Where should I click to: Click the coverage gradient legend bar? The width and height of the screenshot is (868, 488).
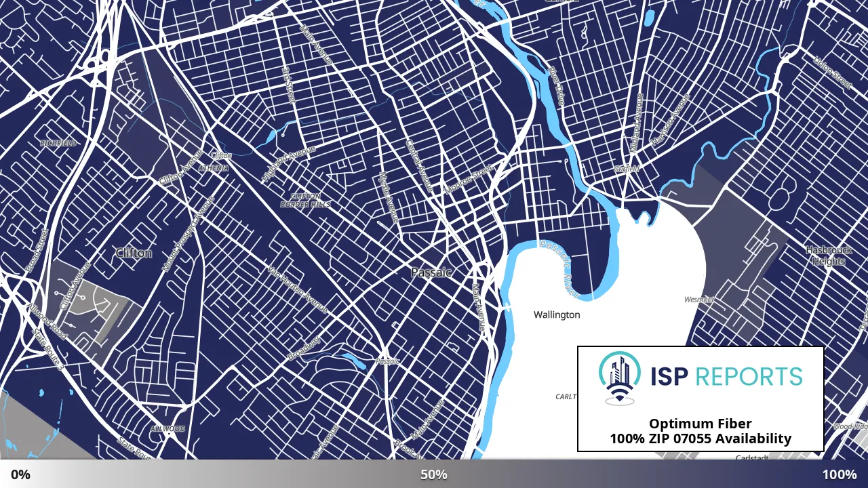pyautogui.click(x=434, y=474)
